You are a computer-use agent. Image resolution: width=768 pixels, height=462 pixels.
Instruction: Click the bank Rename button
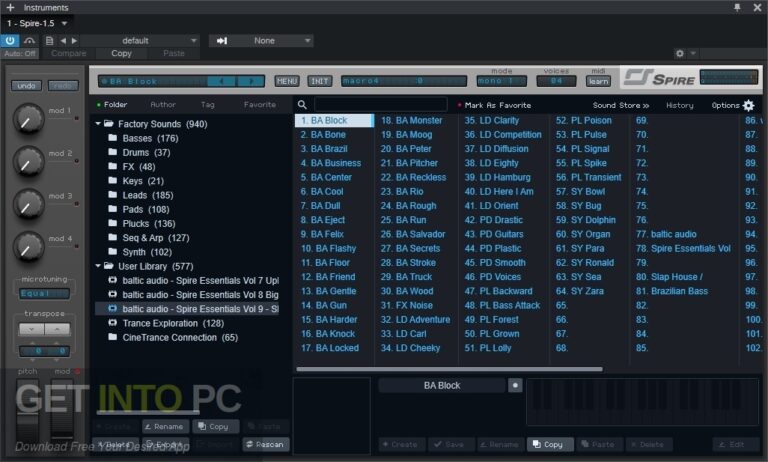click(x=165, y=427)
